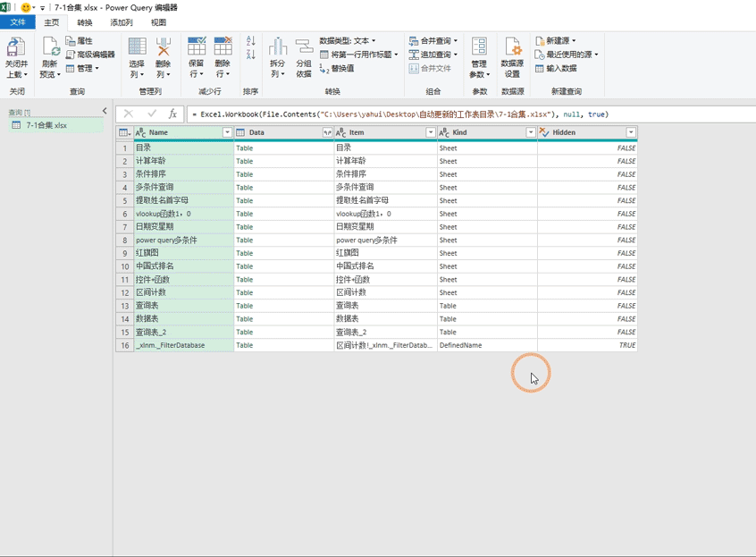Click the Hidden column's data type icon

pos(544,132)
